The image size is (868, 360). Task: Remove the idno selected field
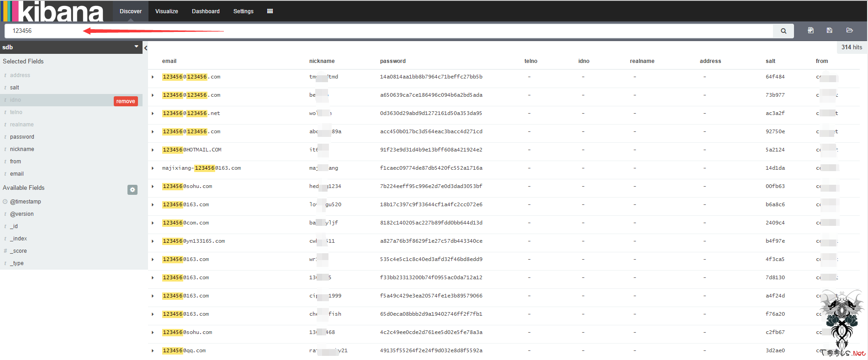point(126,101)
